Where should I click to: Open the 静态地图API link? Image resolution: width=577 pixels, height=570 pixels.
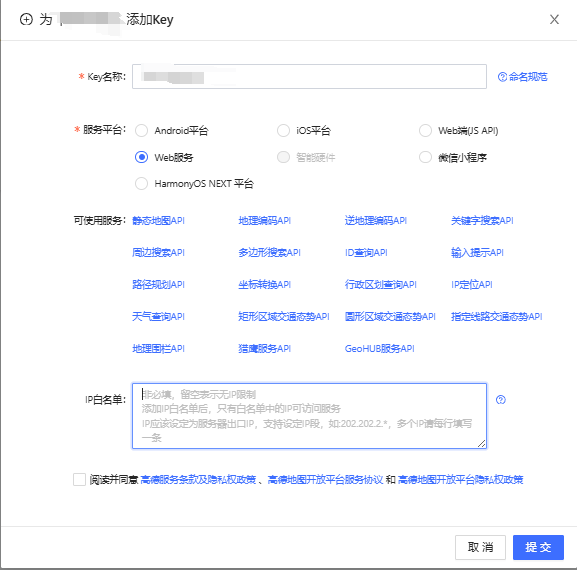pos(159,220)
